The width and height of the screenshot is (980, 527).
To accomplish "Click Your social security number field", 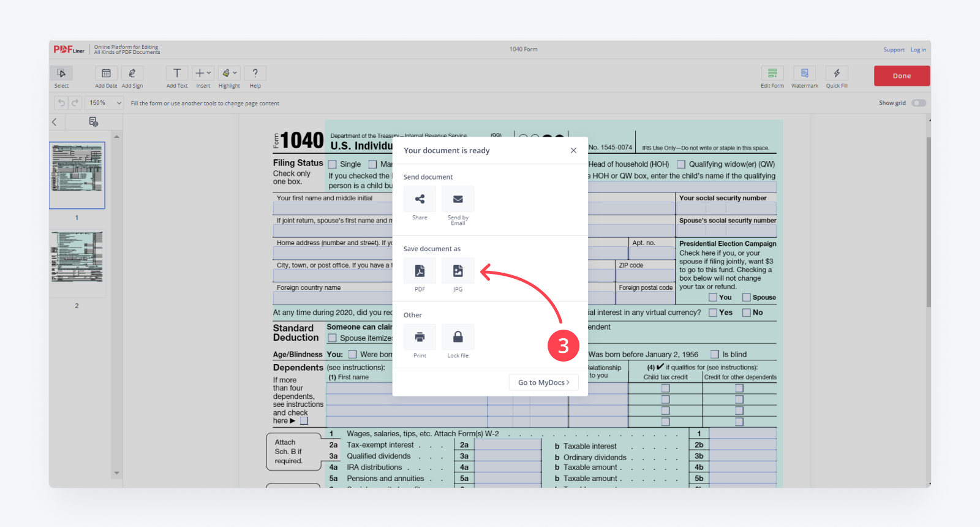I will pyautogui.click(x=726, y=208).
